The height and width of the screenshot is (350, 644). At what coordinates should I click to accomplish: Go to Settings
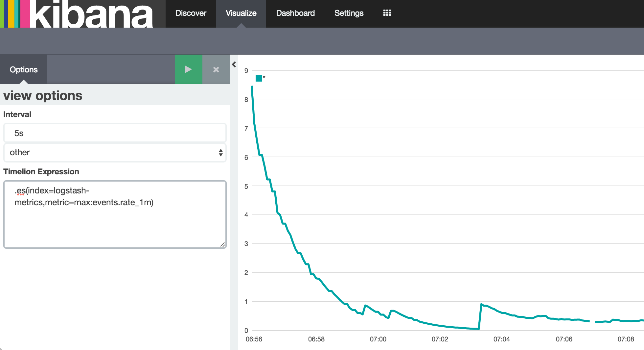(349, 13)
